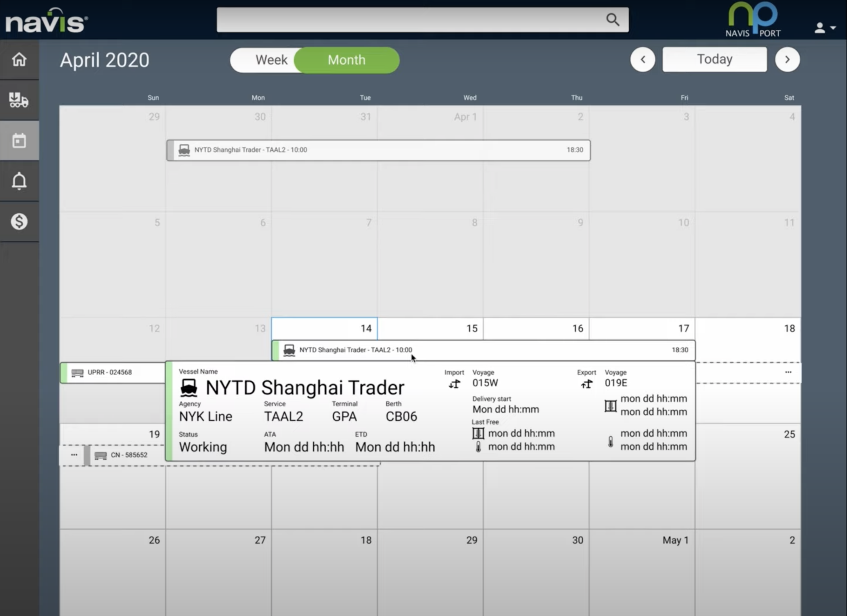
Task: Click the rail car icon on UPRR - 024568
Action: point(77,373)
